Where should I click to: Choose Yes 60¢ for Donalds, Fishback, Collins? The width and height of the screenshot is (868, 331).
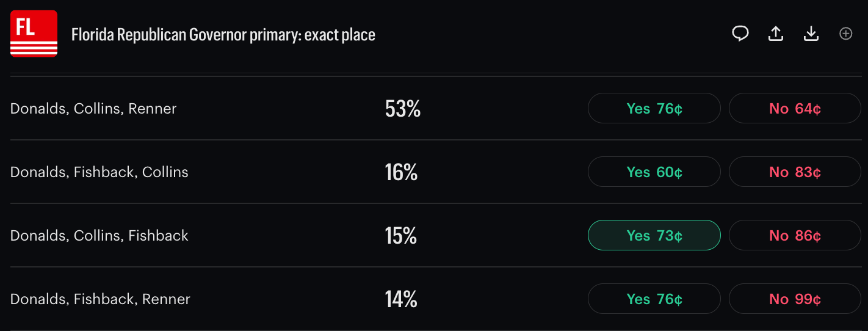[x=654, y=172]
